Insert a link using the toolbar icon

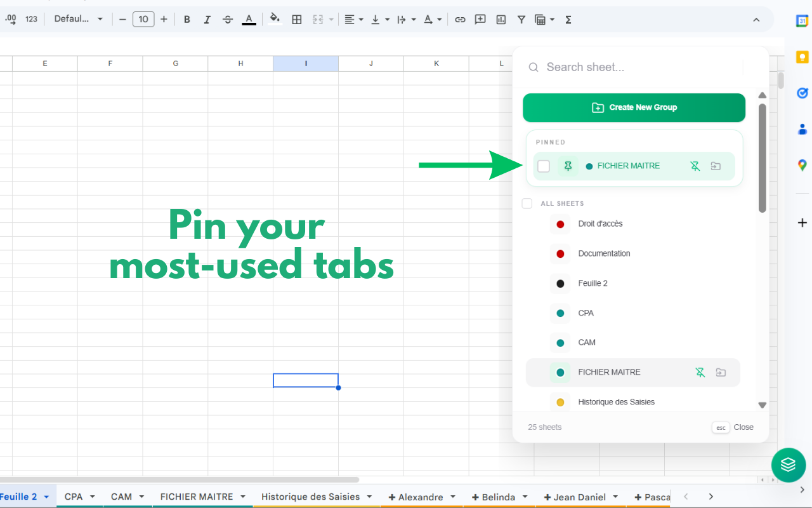[x=460, y=19]
